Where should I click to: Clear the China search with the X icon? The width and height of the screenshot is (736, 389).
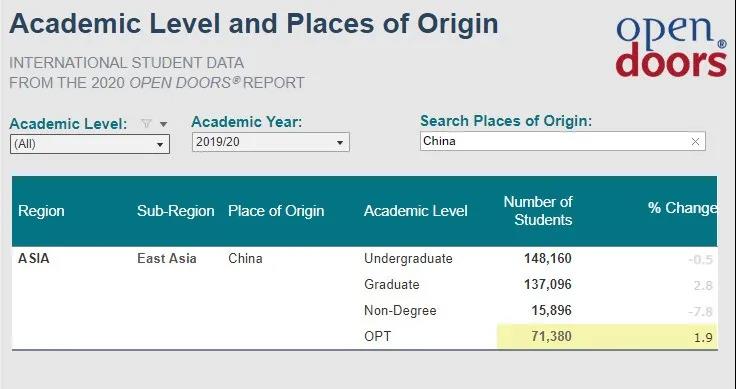[x=695, y=142]
